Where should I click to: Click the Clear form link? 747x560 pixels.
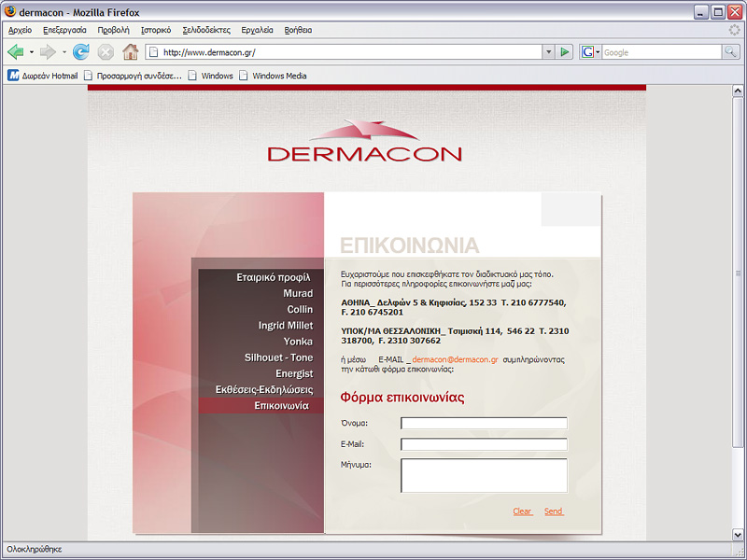pos(523,511)
